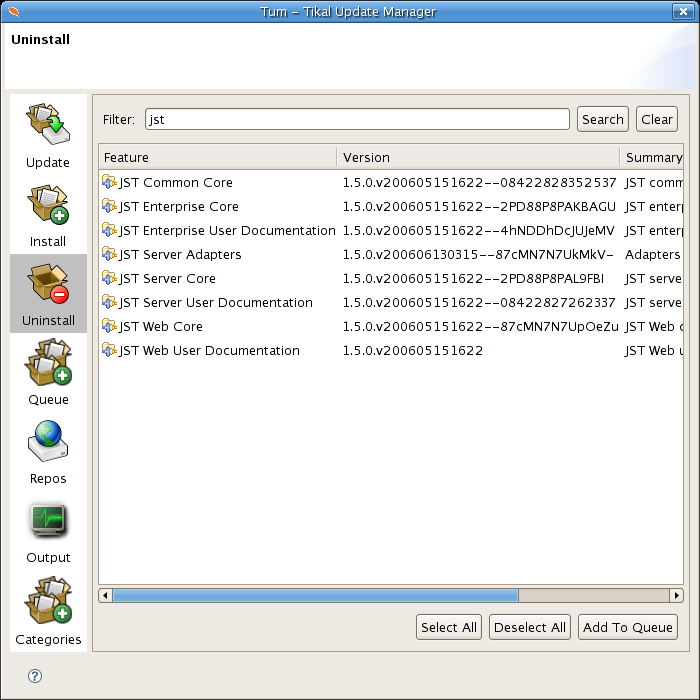Sort by the Summary column header
Screen dimensions: 700x700
point(651,158)
